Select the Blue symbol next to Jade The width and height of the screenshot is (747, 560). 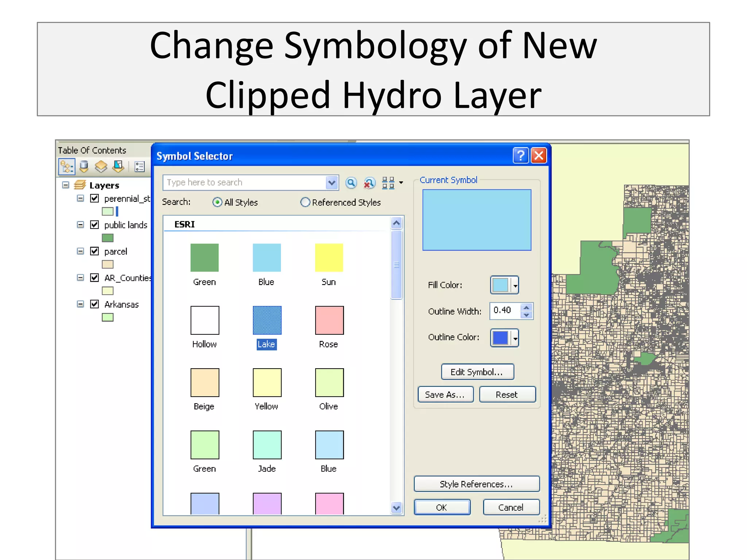tap(329, 445)
